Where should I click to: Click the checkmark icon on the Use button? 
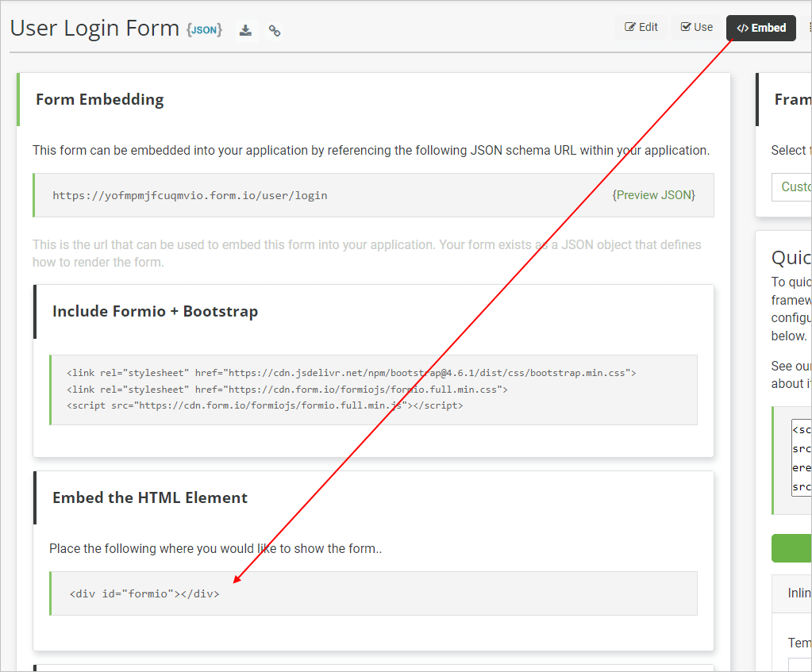coord(686,26)
